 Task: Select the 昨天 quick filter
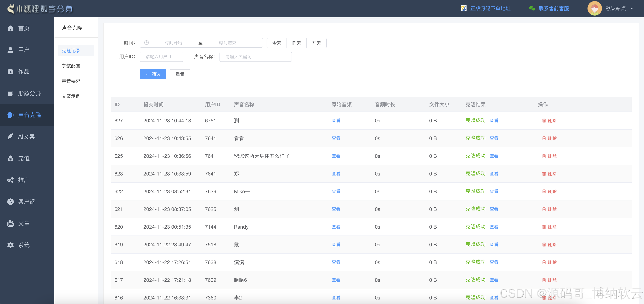coord(296,43)
